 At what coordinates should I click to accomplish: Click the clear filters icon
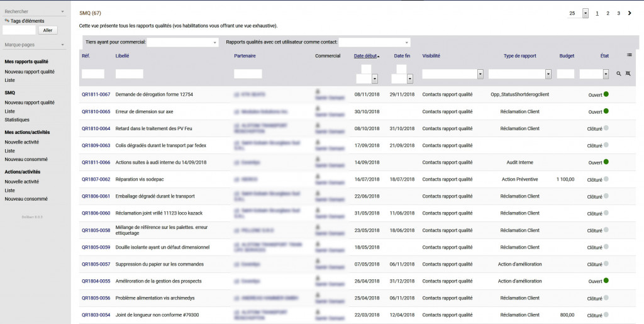click(628, 74)
